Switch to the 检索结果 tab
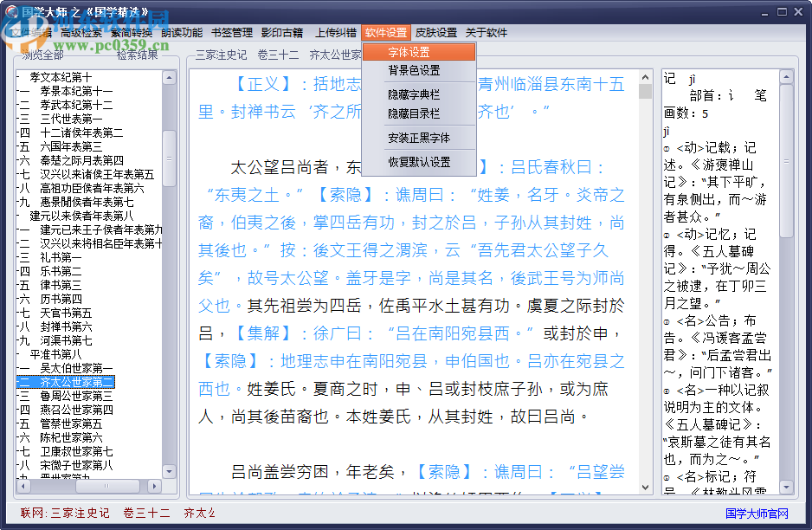The image size is (812, 530). [x=138, y=55]
